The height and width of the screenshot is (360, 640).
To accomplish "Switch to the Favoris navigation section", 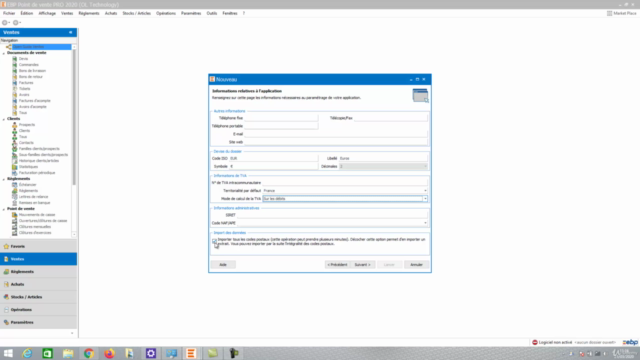I will pyautogui.click(x=38, y=247).
